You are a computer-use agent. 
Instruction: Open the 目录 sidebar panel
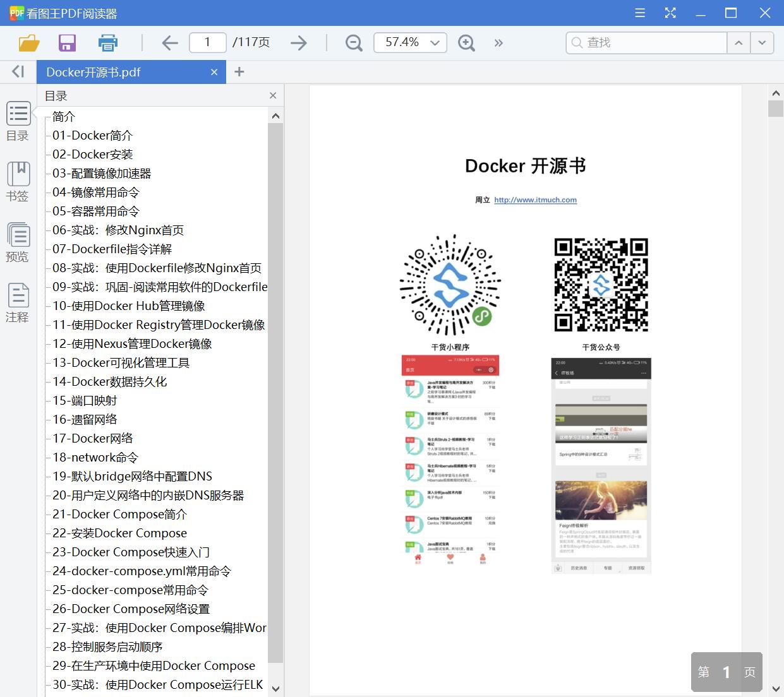(18, 122)
